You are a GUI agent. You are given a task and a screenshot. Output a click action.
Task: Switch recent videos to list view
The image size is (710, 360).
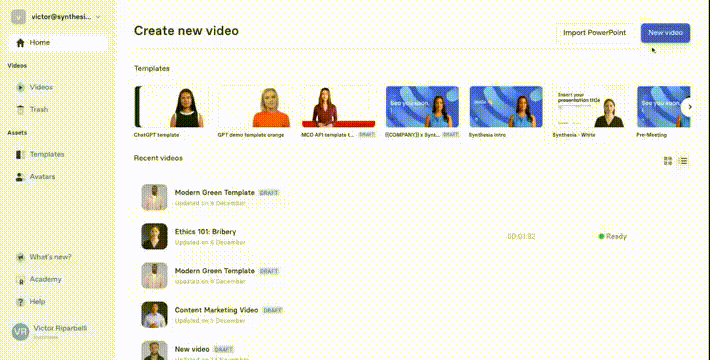[x=683, y=161]
